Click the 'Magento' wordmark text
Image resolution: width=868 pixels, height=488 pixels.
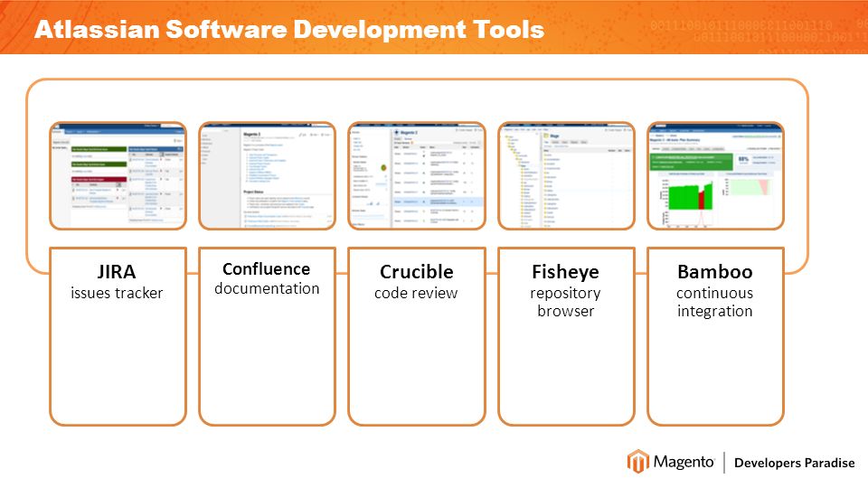684,462
